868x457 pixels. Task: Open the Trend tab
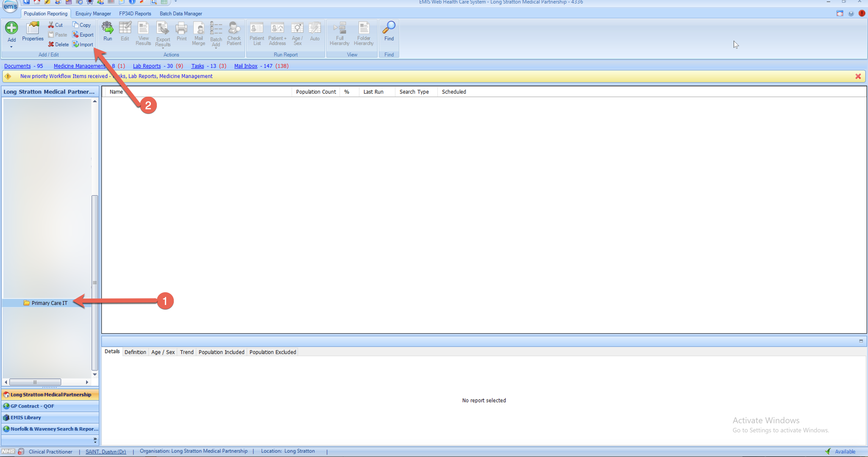click(186, 352)
